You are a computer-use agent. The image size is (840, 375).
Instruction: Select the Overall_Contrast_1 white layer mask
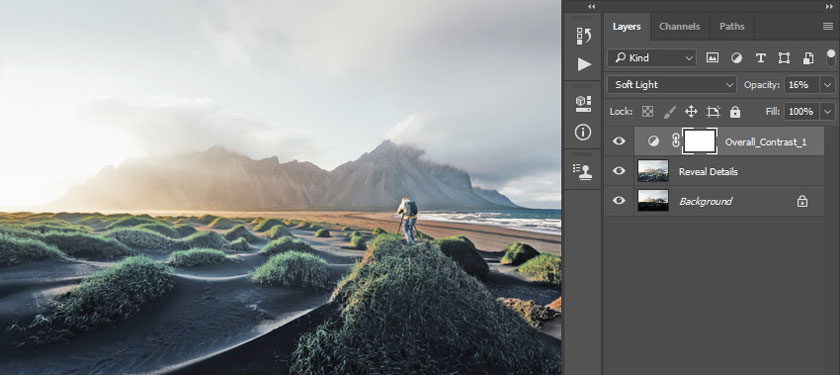pos(700,141)
